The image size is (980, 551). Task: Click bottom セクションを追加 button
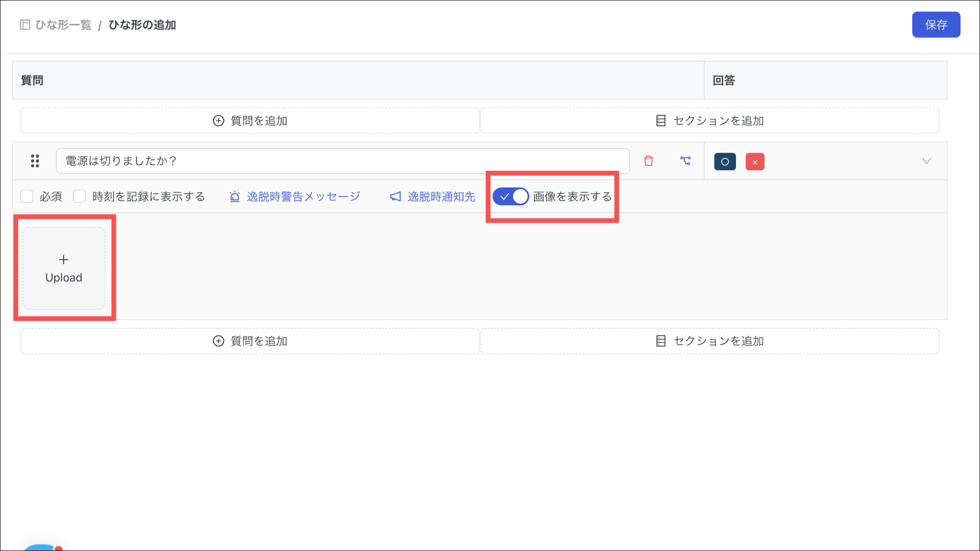pyautogui.click(x=710, y=341)
